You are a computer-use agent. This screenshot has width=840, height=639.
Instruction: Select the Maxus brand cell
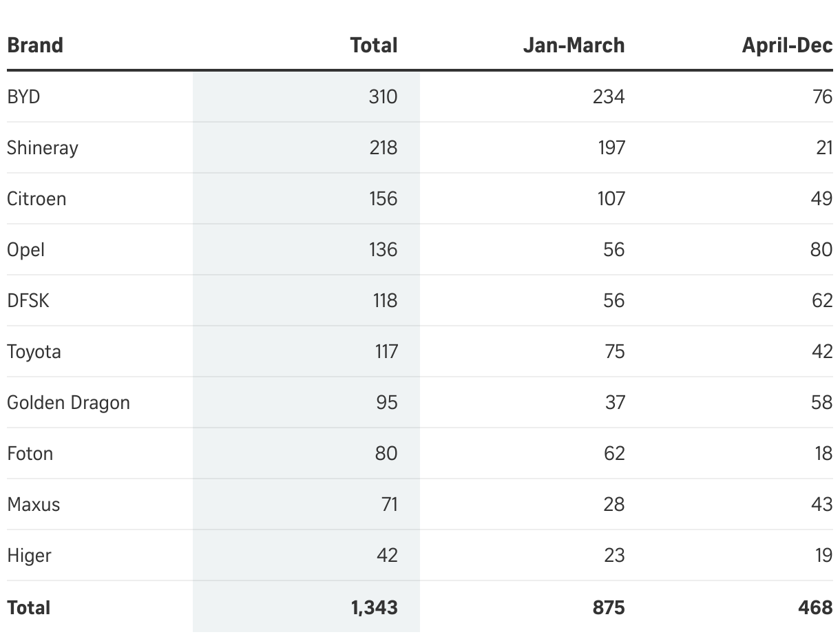click(34, 504)
